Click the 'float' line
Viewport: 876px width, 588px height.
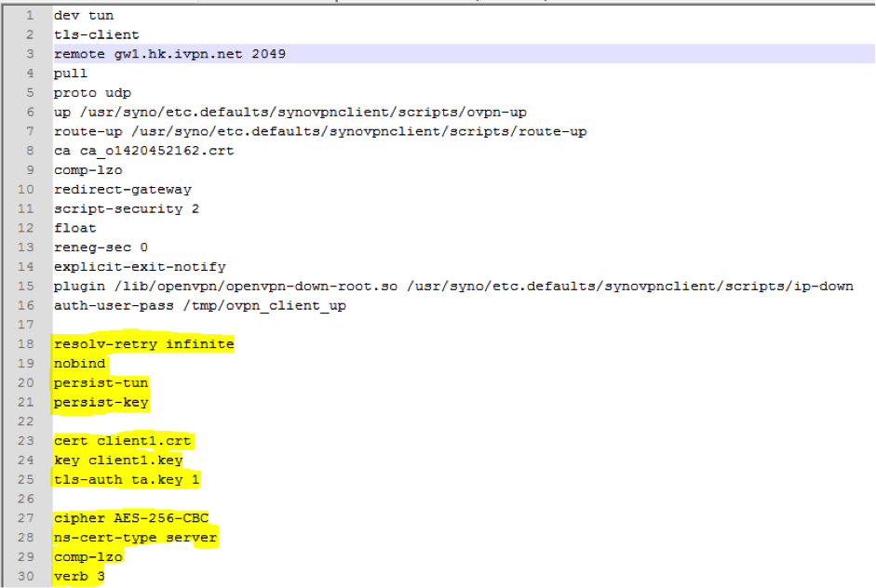(74, 228)
